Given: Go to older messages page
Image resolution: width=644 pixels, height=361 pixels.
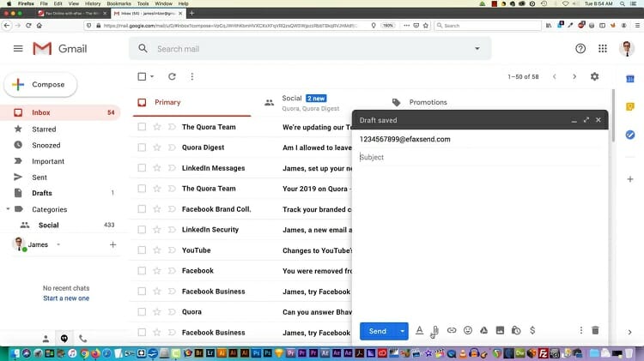Looking at the screenshot, I should [x=574, y=76].
